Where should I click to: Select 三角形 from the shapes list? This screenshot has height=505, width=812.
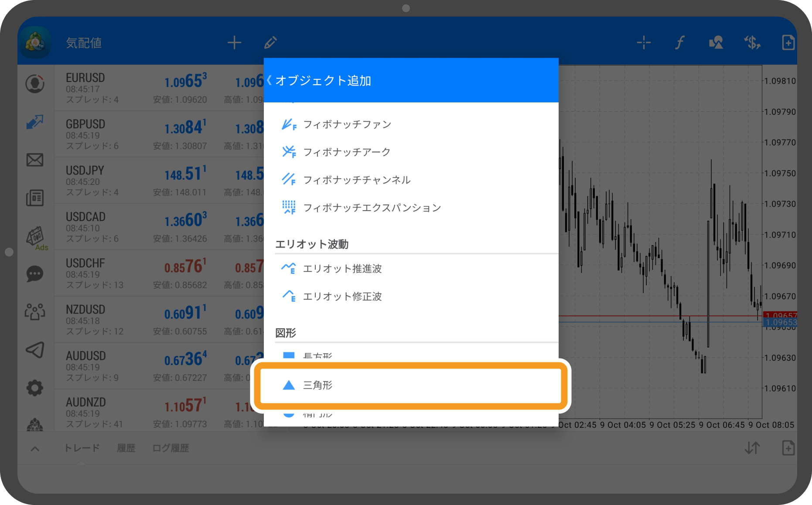point(319,386)
